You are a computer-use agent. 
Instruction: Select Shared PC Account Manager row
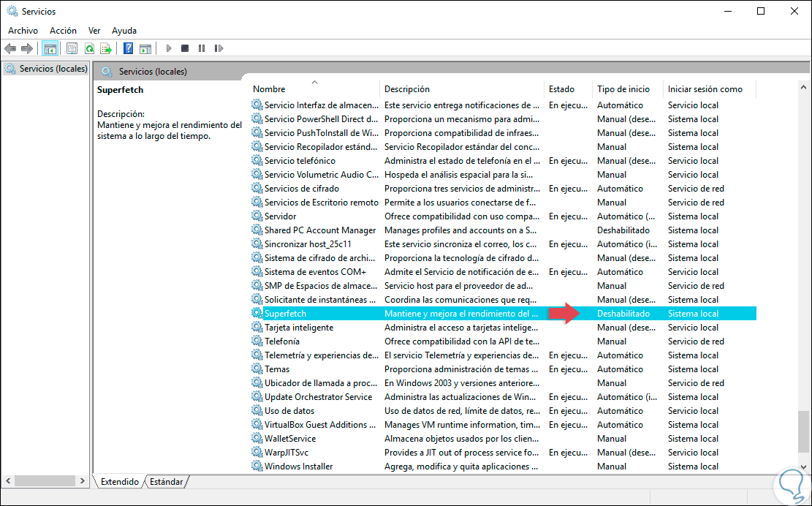[x=504, y=230]
